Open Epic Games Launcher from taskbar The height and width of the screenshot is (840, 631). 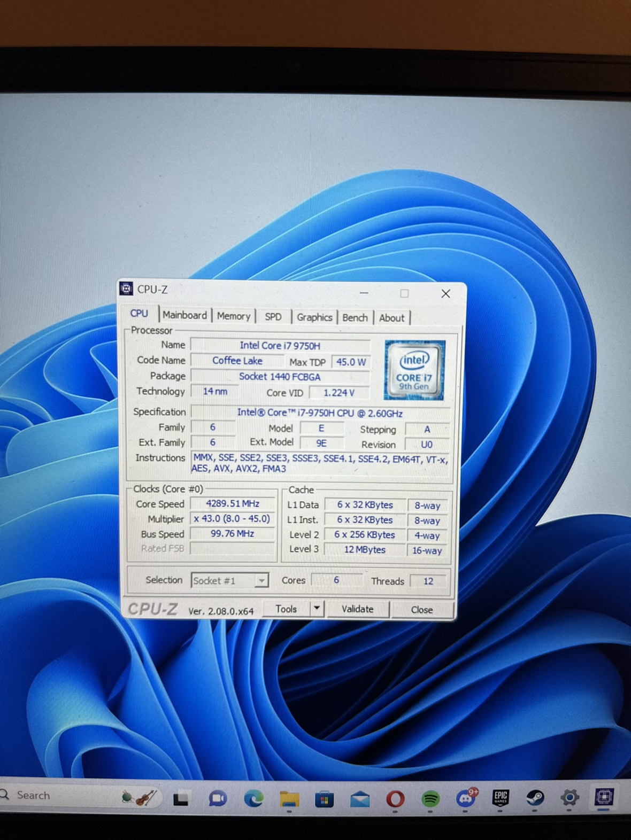coord(501,798)
